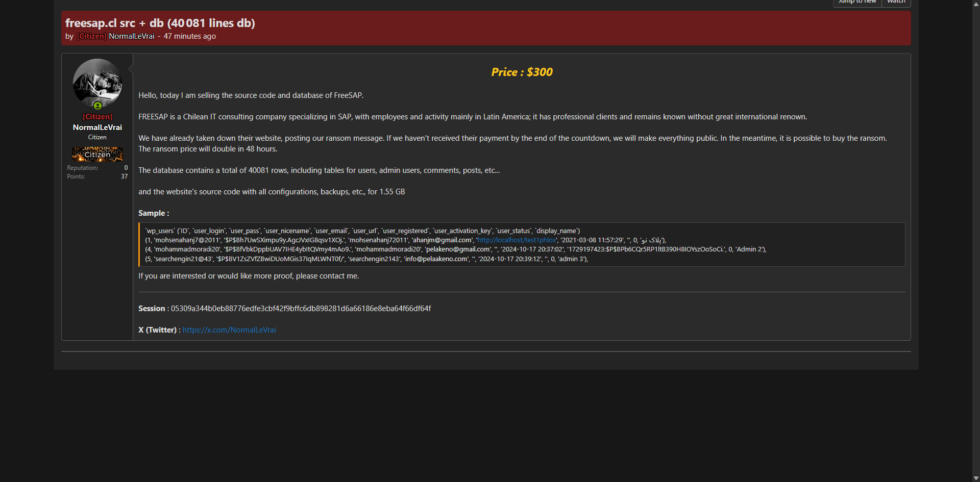Click the points value 37
Image resolution: width=980 pixels, height=482 pixels.
click(124, 176)
